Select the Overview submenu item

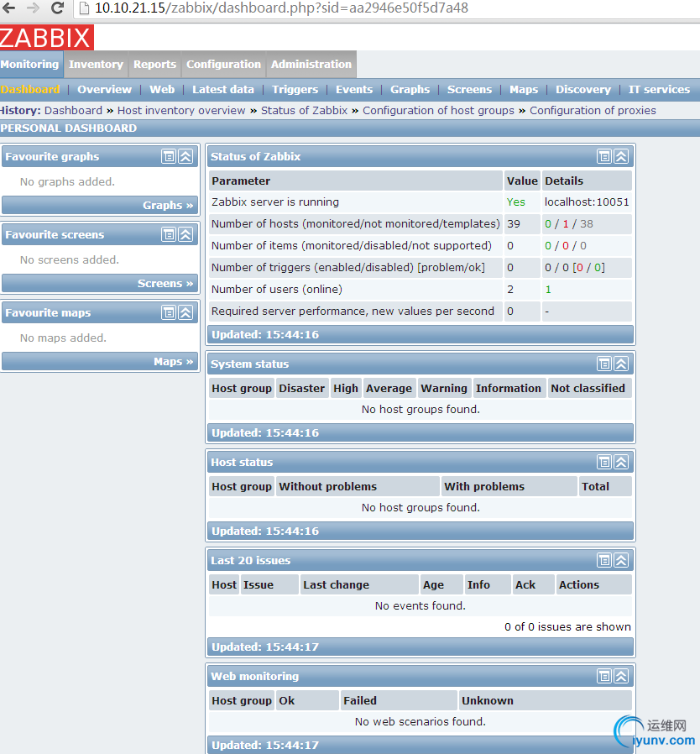104,90
